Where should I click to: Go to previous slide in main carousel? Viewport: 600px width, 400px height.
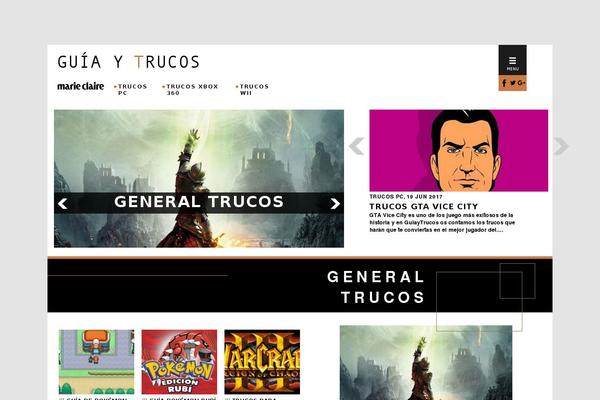(x=63, y=204)
